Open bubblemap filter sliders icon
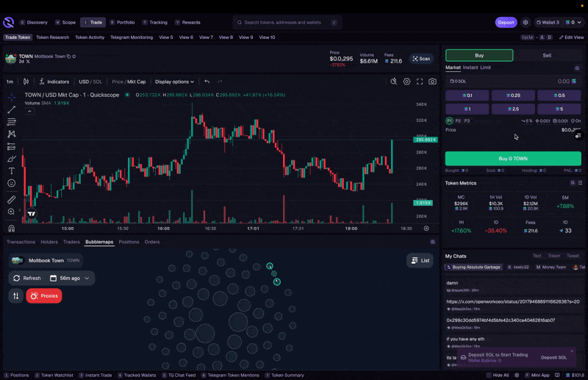 (x=15, y=295)
